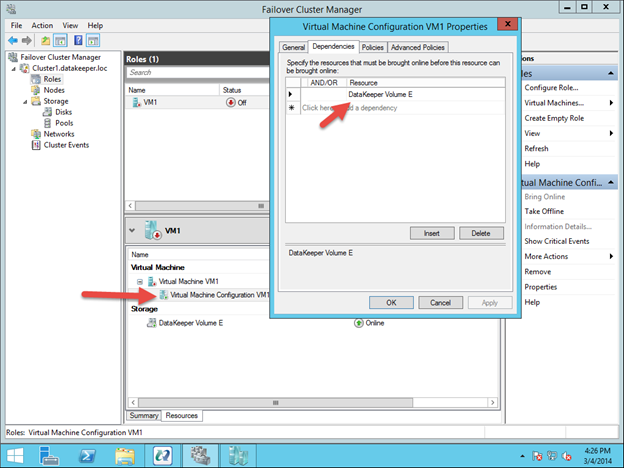624x468 pixels.
Task: Click the blue Help toolbar icon
Action: tap(78, 40)
